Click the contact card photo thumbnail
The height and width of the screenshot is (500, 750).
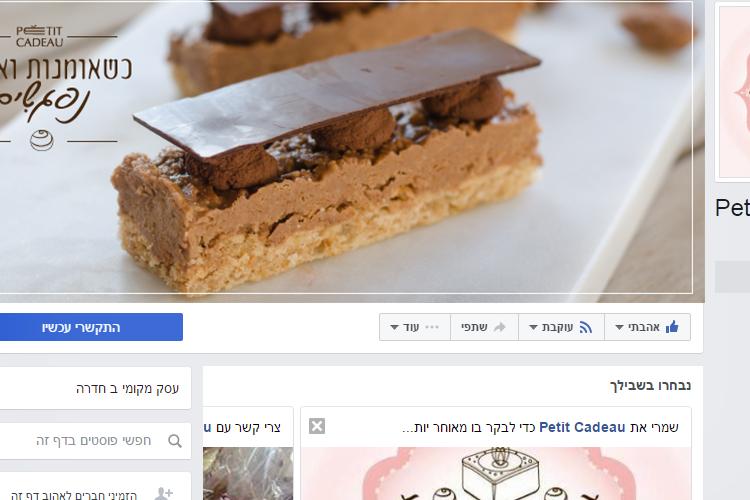248,474
